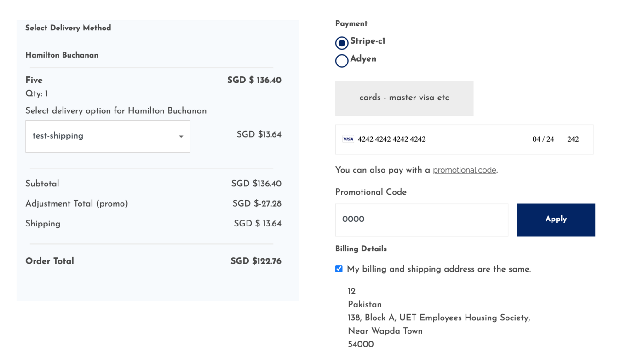Click the Order Total amount SGD $122.76
644x347 pixels.
coord(256,261)
